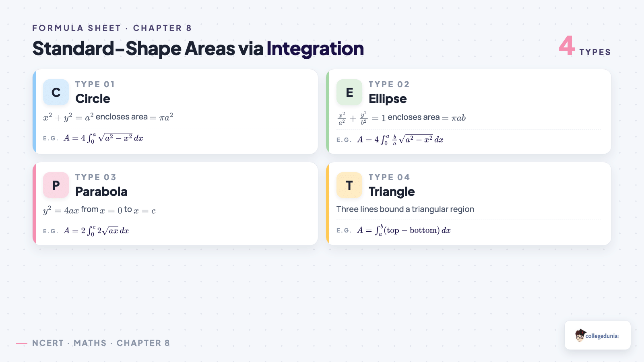Click the blue C circle icon

(x=56, y=92)
